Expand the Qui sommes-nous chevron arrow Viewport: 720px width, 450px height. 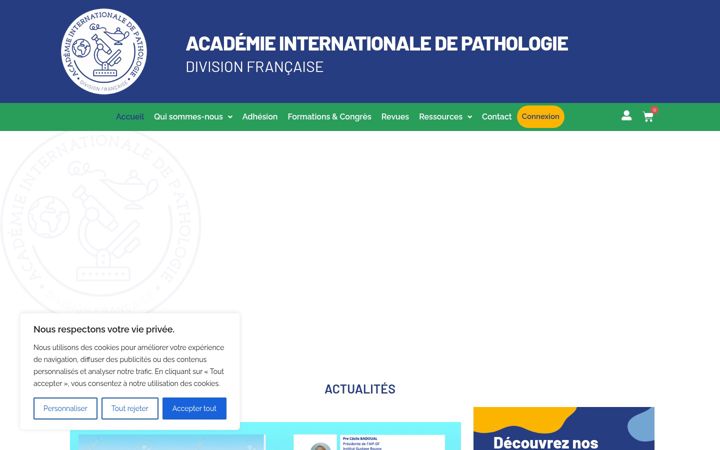(x=230, y=117)
